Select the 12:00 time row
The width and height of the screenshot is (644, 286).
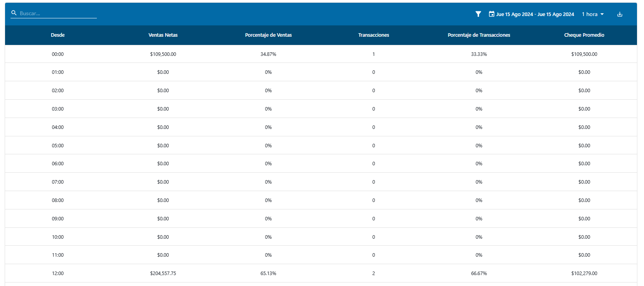tap(58, 273)
